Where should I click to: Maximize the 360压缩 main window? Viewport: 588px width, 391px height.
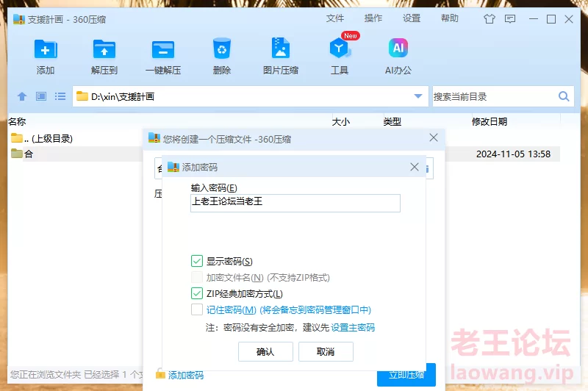pos(551,19)
